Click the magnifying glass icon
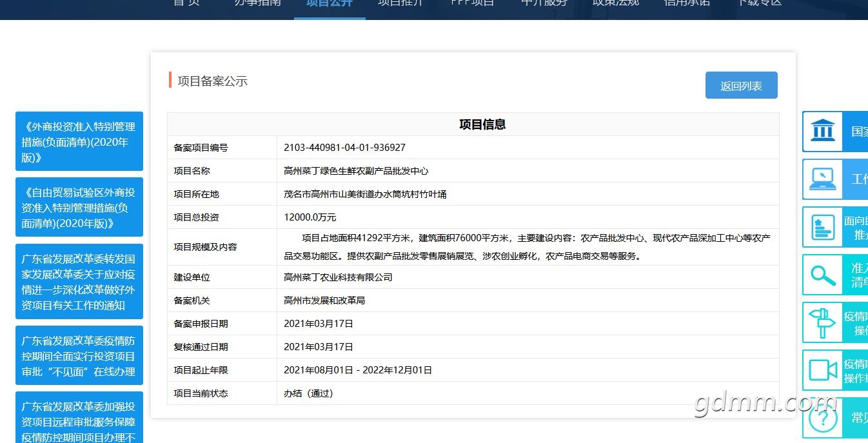 pos(823,275)
